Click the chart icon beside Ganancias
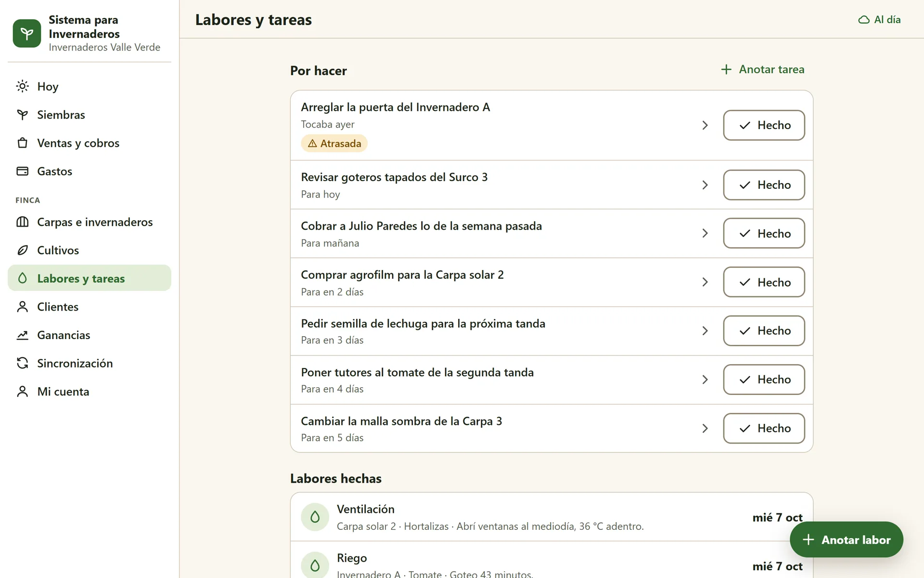 click(x=22, y=335)
